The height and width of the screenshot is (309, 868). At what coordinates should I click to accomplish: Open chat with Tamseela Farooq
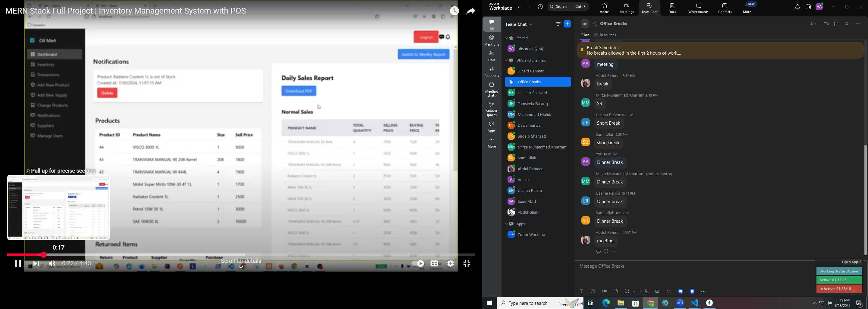pyautogui.click(x=538, y=104)
